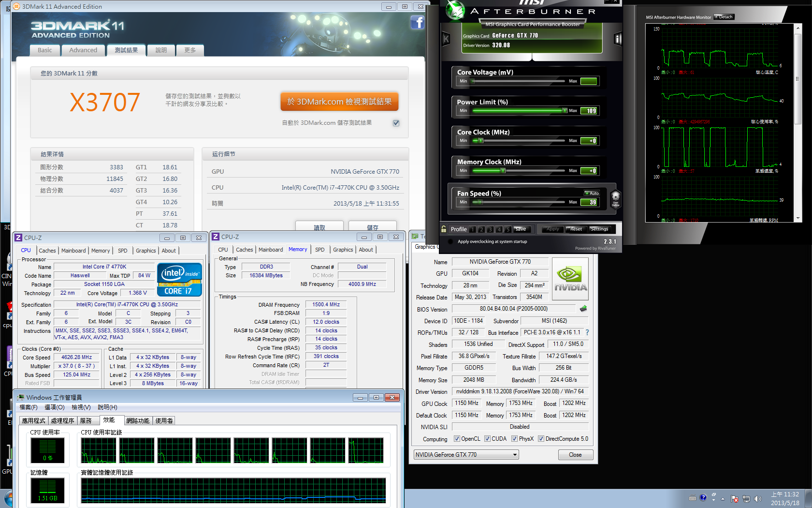The height and width of the screenshot is (508, 812).
Task: Open the 檔案(F) menu in Task Manager
Action: (29, 407)
